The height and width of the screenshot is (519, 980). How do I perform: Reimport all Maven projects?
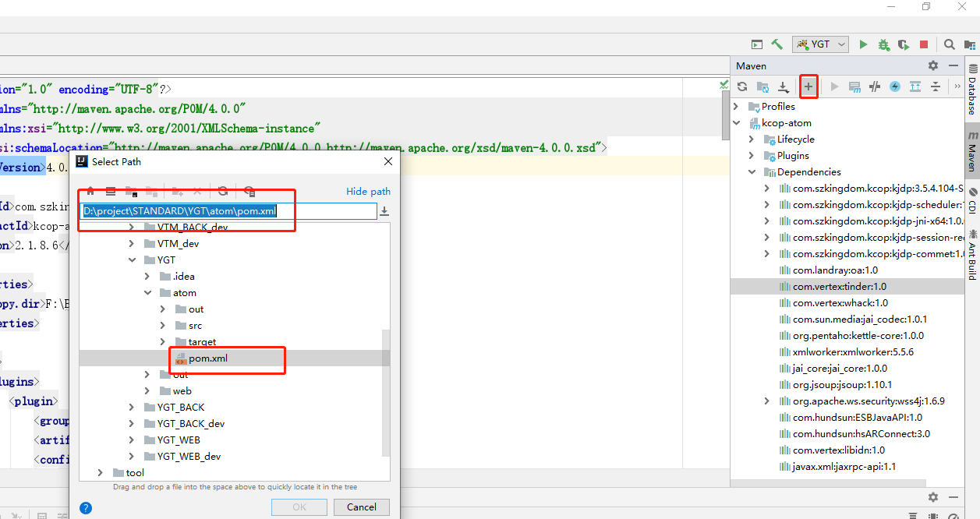point(742,86)
